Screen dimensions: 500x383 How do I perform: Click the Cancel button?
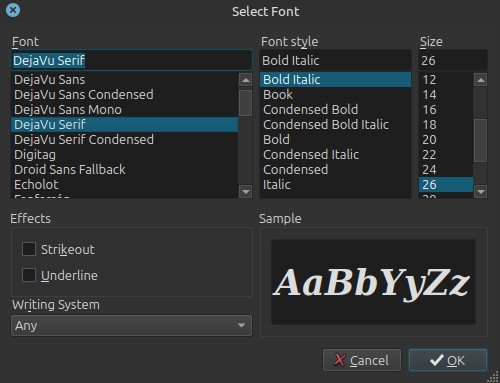(362, 360)
